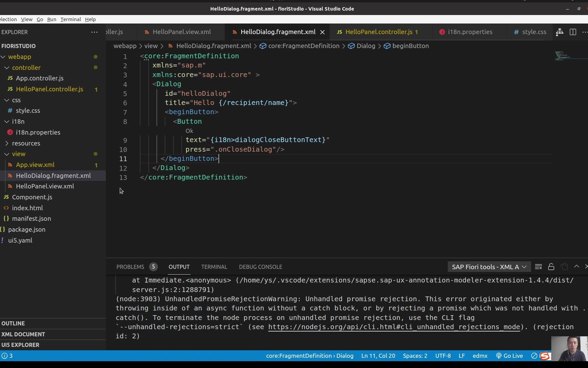588x368 pixels.
Task: Open HelloPanel.view.xml in the explorer tree
Action: tap(45, 186)
